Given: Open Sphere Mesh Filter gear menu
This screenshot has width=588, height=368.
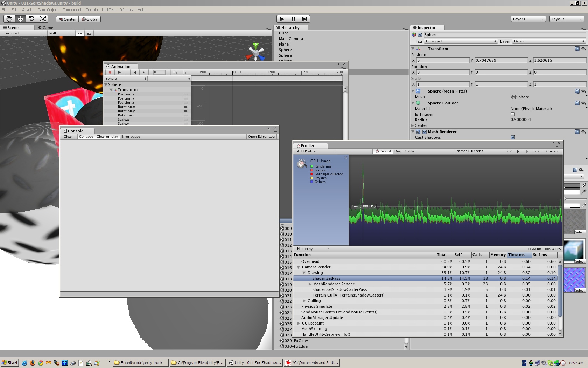Looking at the screenshot, I should click(583, 91).
